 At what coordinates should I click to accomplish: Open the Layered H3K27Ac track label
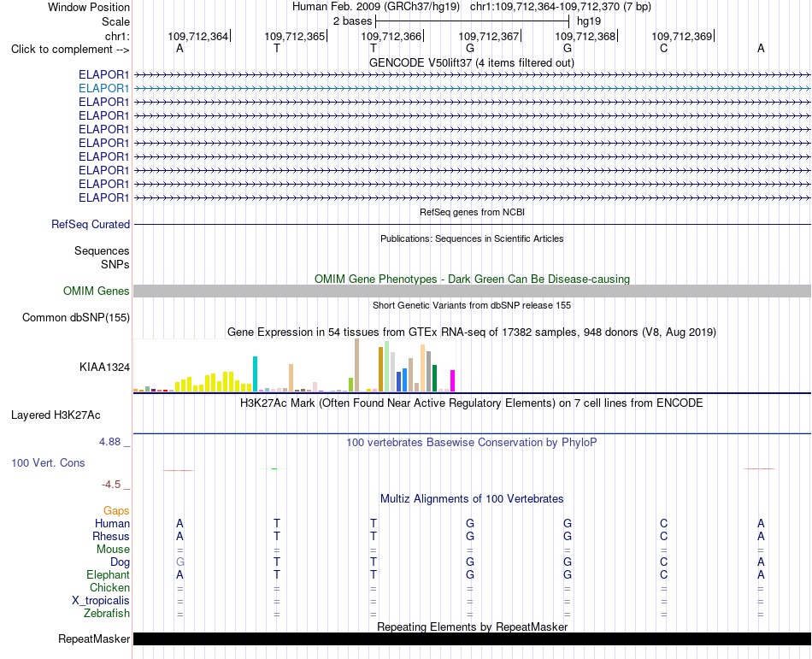tap(56, 415)
